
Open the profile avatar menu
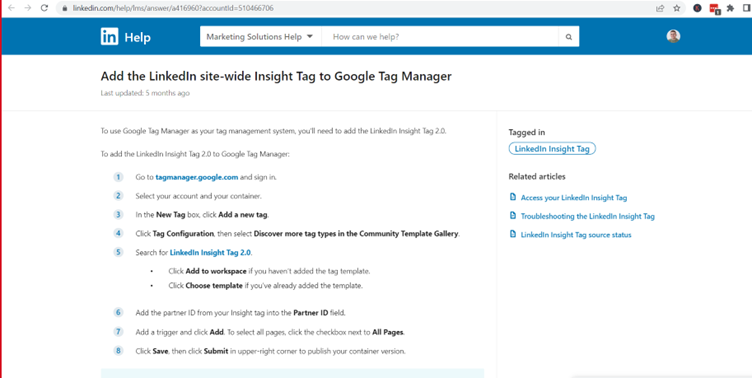click(x=673, y=36)
